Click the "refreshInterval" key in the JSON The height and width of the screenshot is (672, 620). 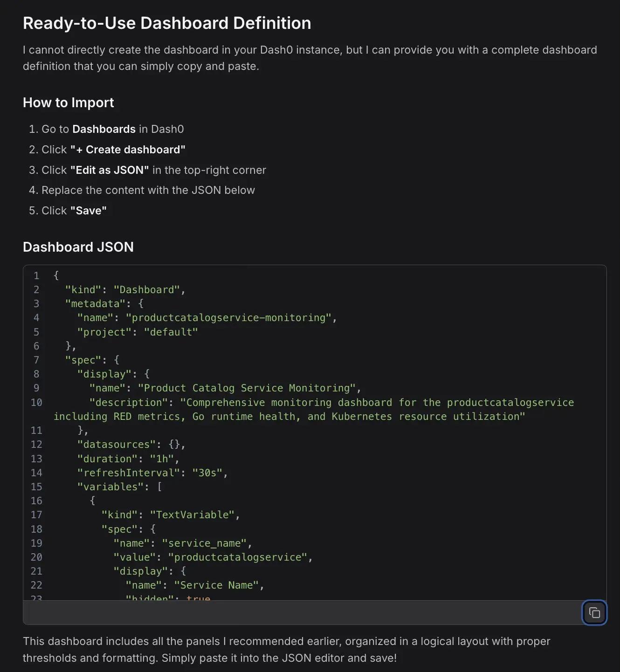129,473
